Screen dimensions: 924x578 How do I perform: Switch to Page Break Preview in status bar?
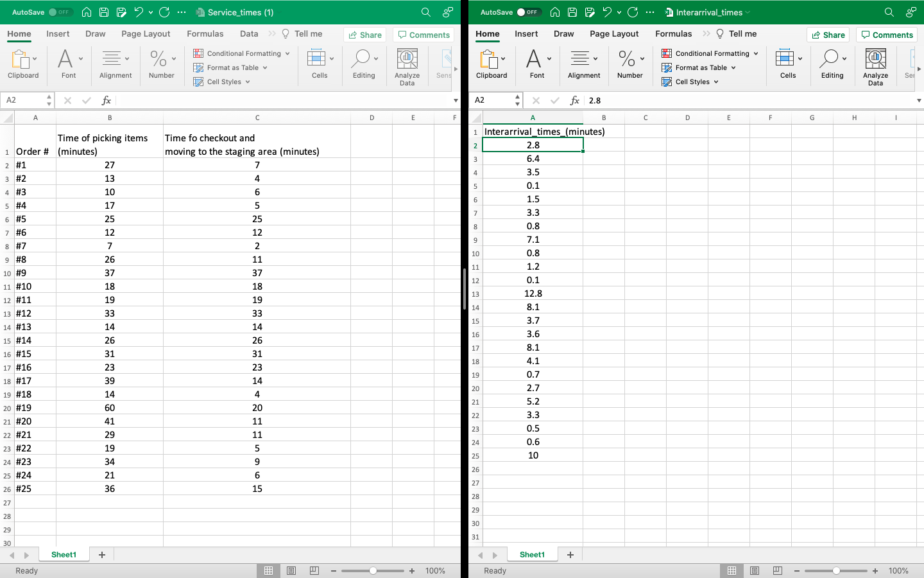[x=314, y=570]
